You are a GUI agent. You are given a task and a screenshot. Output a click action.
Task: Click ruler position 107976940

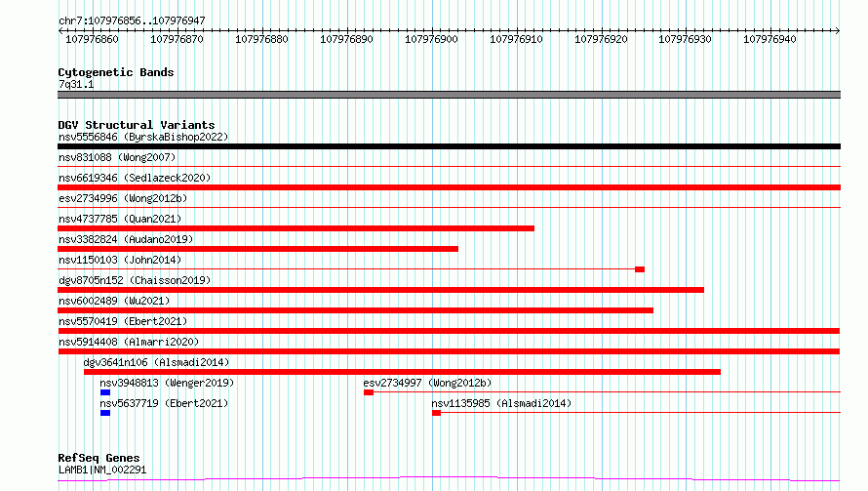[x=769, y=39]
